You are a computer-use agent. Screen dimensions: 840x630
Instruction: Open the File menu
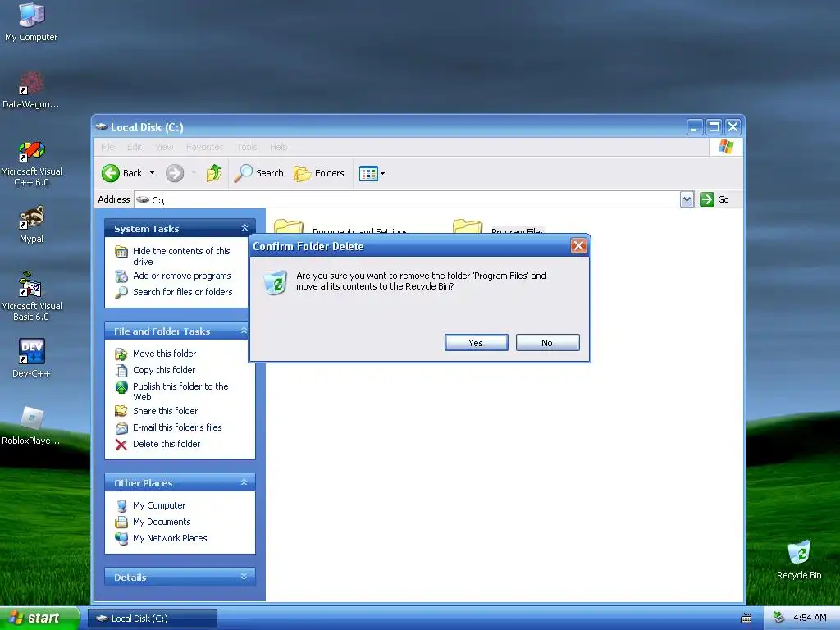coord(107,147)
